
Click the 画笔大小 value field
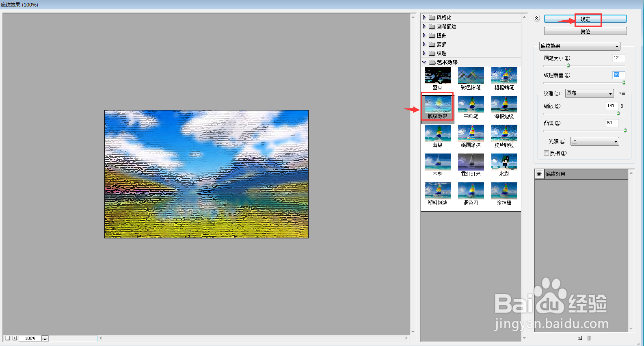point(618,58)
